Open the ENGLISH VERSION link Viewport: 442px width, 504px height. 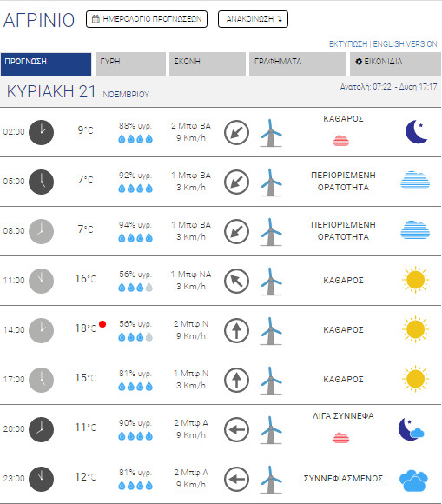pyautogui.click(x=405, y=44)
